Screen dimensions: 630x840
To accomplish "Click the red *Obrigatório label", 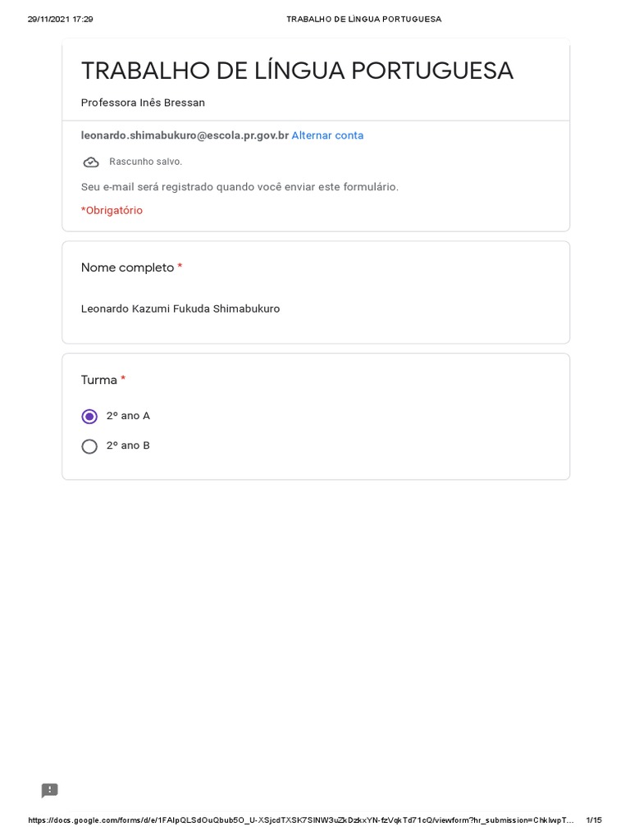I will (112, 211).
